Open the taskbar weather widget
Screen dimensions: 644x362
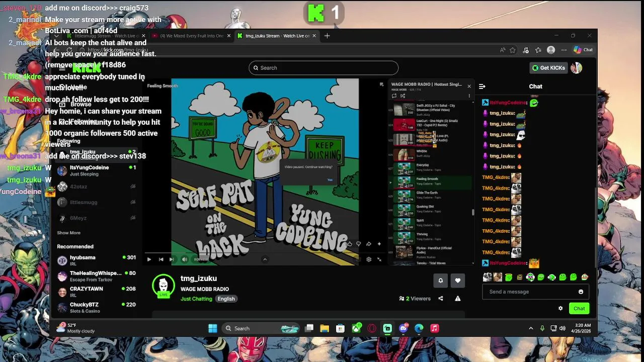click(x=76, y=328)
